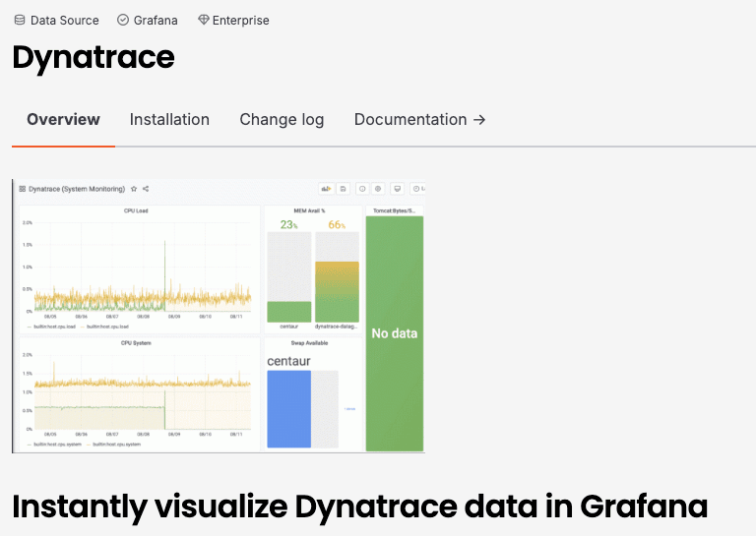Switch to the Change log tab
756x536 pixels.
(x=282, y=119)
